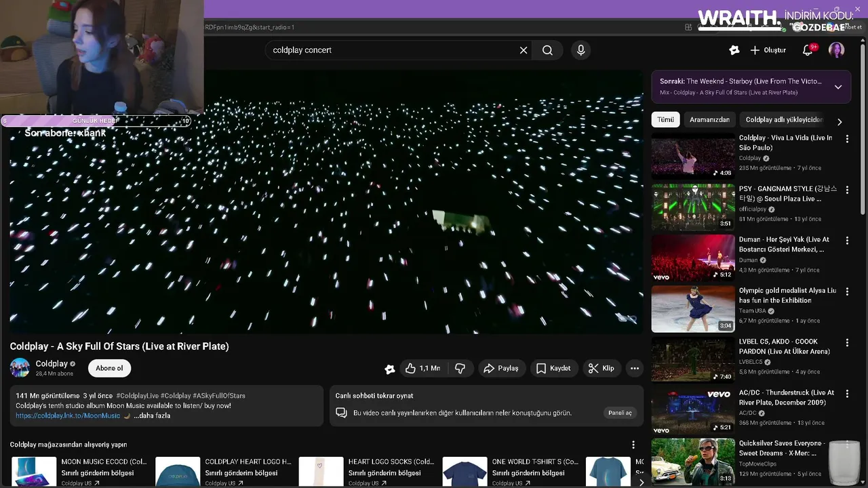The image size is (868, 488).
Task: Click the browser toolbar icon beside address bar
Action: tap(688, 27)
